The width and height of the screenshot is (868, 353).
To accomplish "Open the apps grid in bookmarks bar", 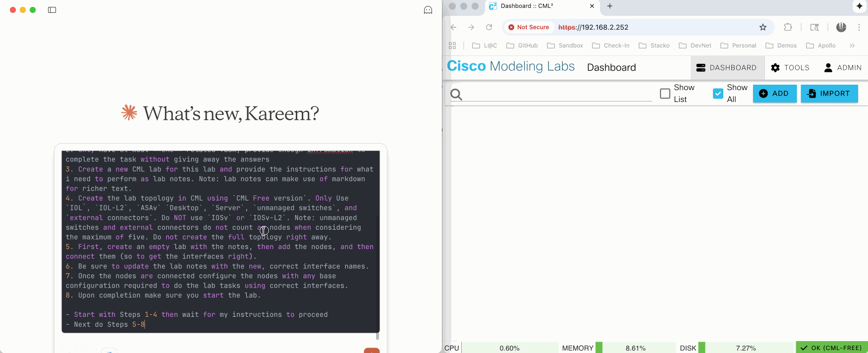I will [x=452, y=46].
